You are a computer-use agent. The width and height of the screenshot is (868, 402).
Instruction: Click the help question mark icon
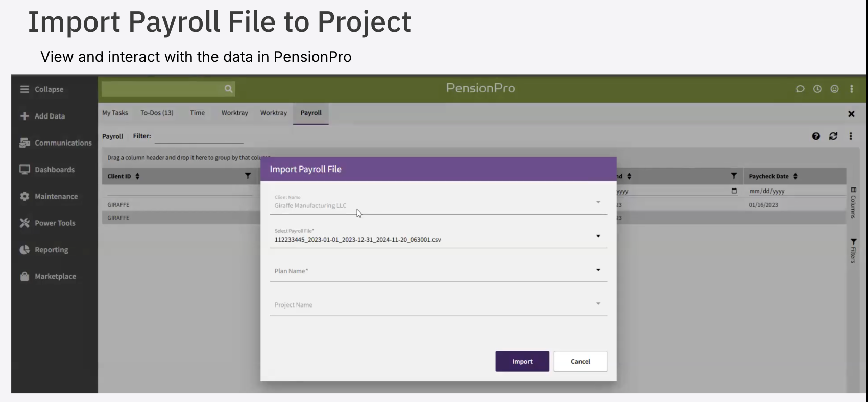816,136
